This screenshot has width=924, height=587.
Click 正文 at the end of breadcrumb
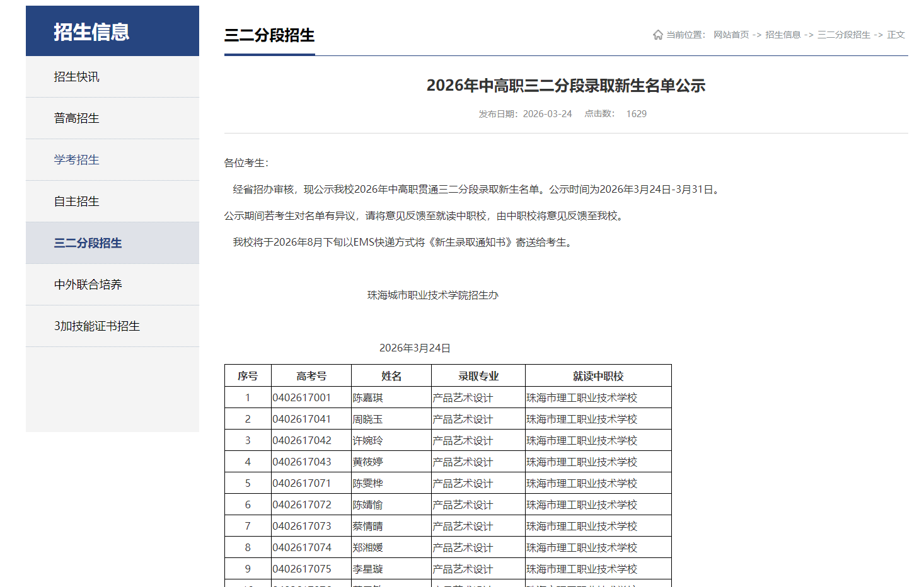click(895, 35)
